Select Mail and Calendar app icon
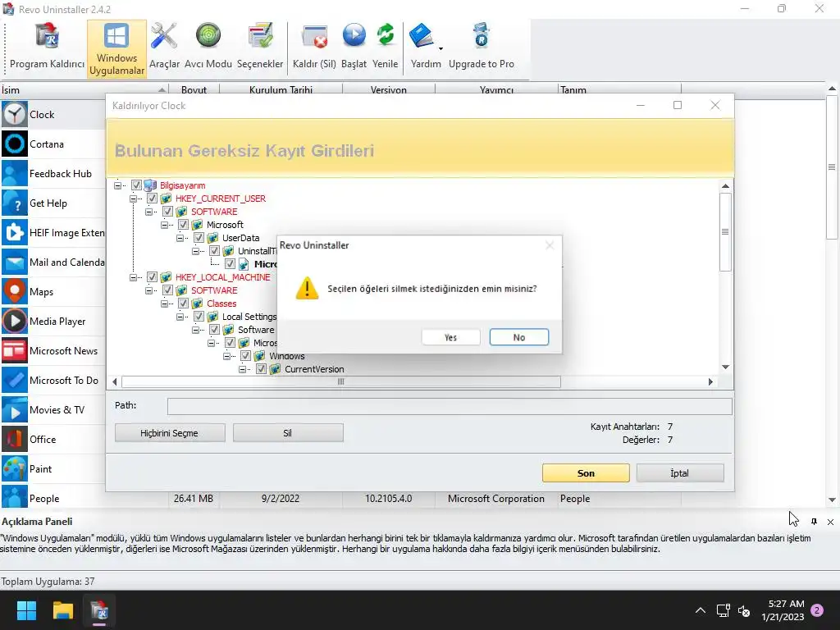This screenshot has width=840, height=630. (x=15, y=262)
